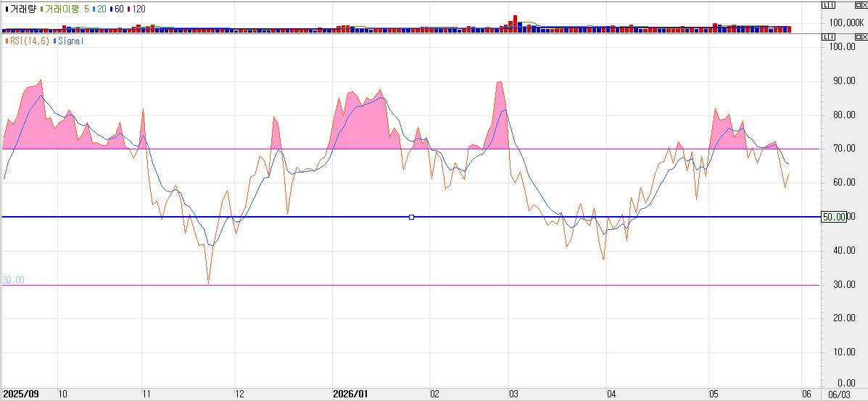Click the L button in the volume panel
868x401 pixels.
pyautogui.click(x=826, y=5)
